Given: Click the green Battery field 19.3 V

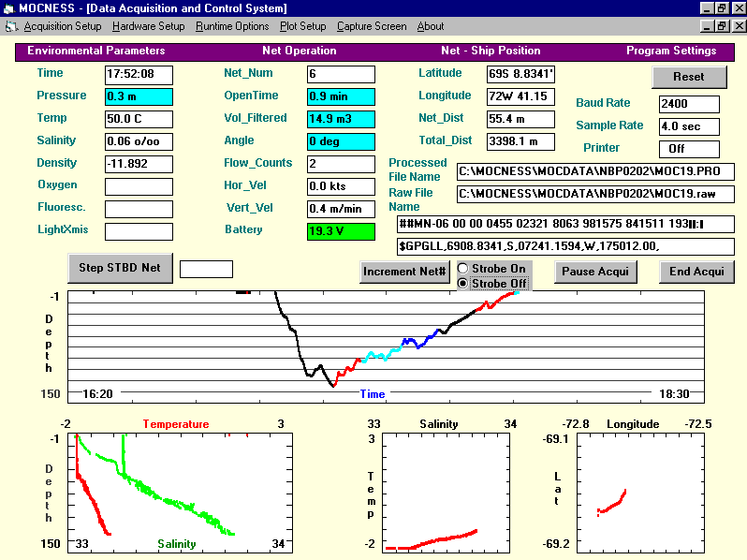Looking at the screenshot, I should (341, 231).
